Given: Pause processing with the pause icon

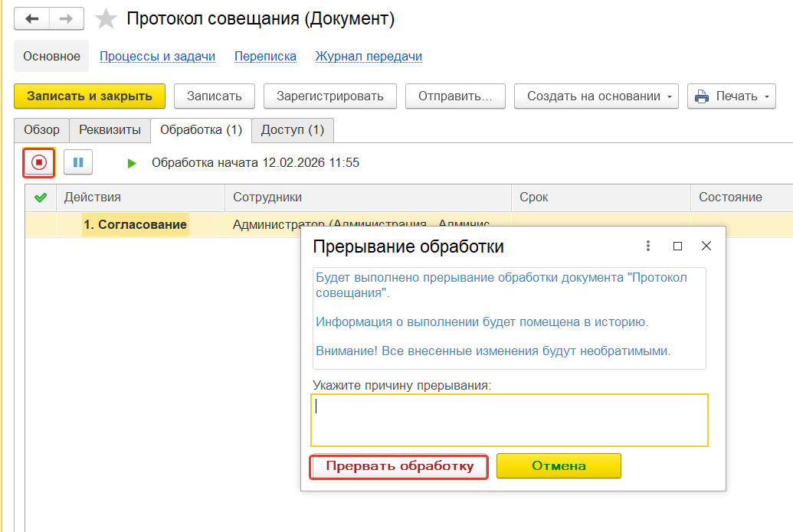Looking at the screenshot, I should 78,162.
